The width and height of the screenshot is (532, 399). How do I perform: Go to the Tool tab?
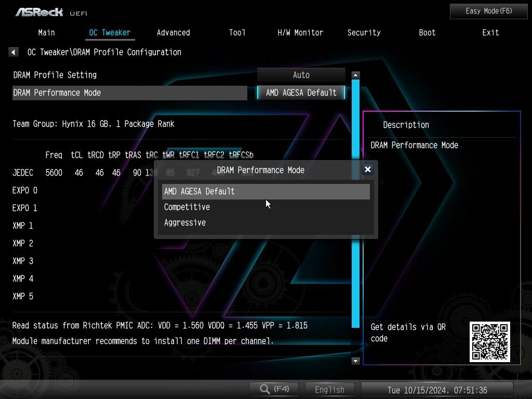(x=237, y=33)
